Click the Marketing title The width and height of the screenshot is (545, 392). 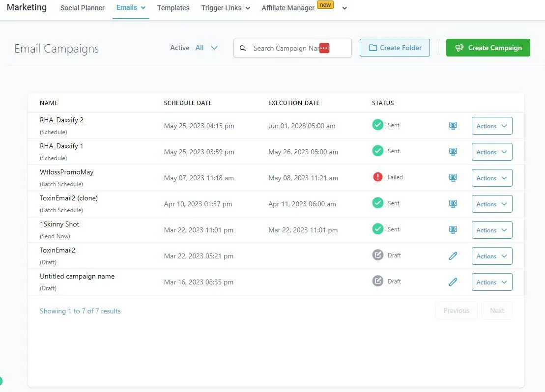coord(27,7)
